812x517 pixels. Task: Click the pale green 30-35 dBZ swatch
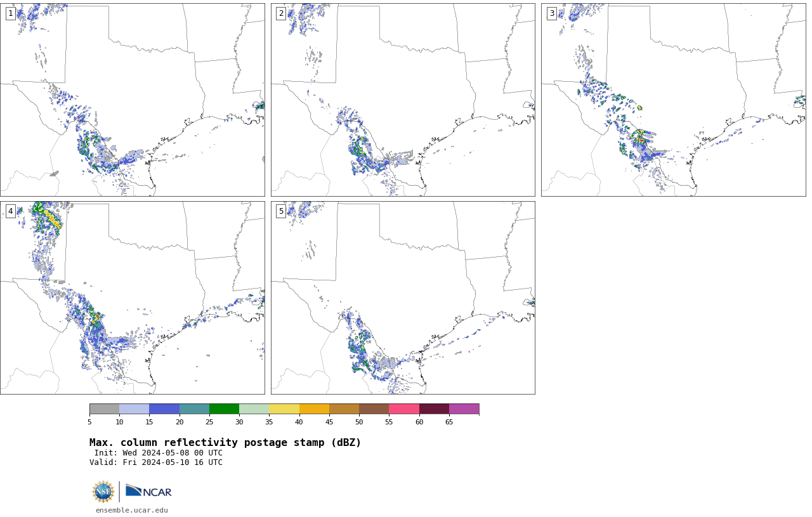[x=254, y=409]
